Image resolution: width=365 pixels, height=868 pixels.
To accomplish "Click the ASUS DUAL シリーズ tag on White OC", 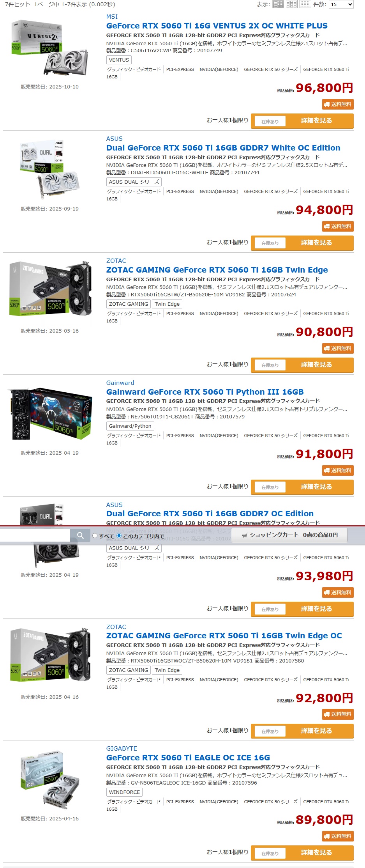I will (x=134, y=182).
